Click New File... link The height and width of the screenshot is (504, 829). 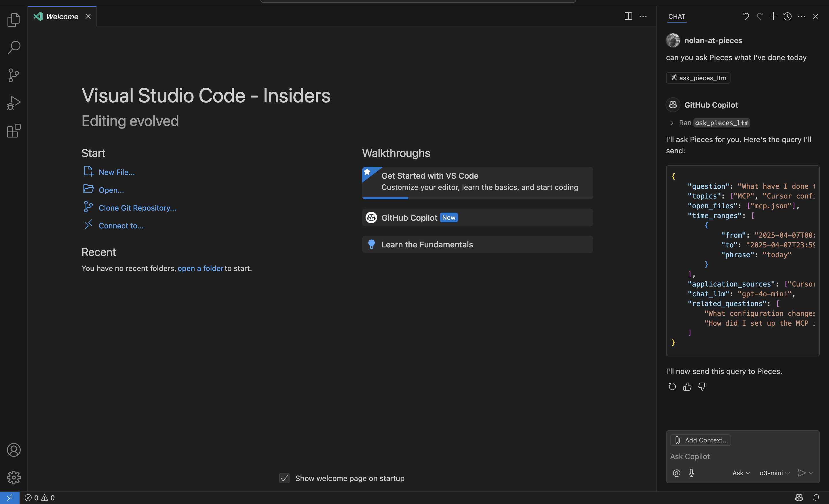[x=116, y=172]
